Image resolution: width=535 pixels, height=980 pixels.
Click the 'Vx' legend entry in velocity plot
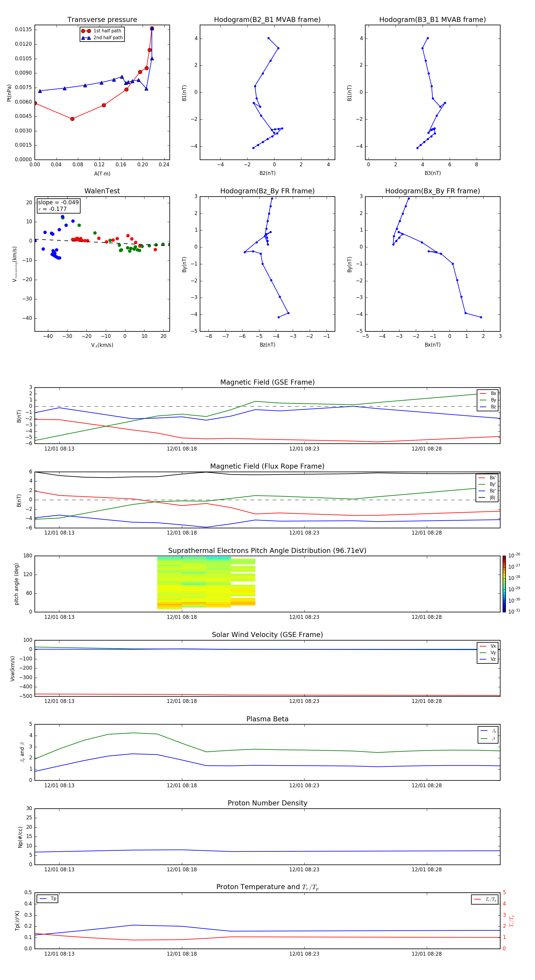(488, 646)
